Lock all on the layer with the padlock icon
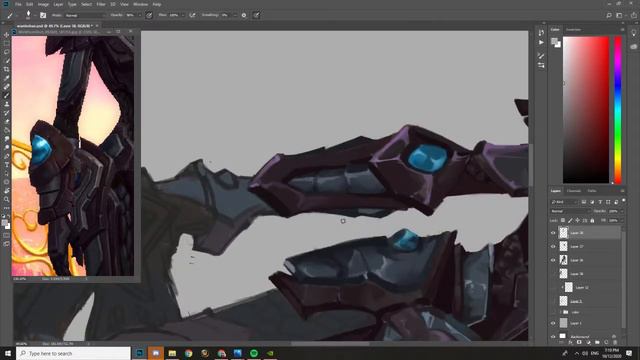Viewport: 640px width, 360px height. [592, 220]
